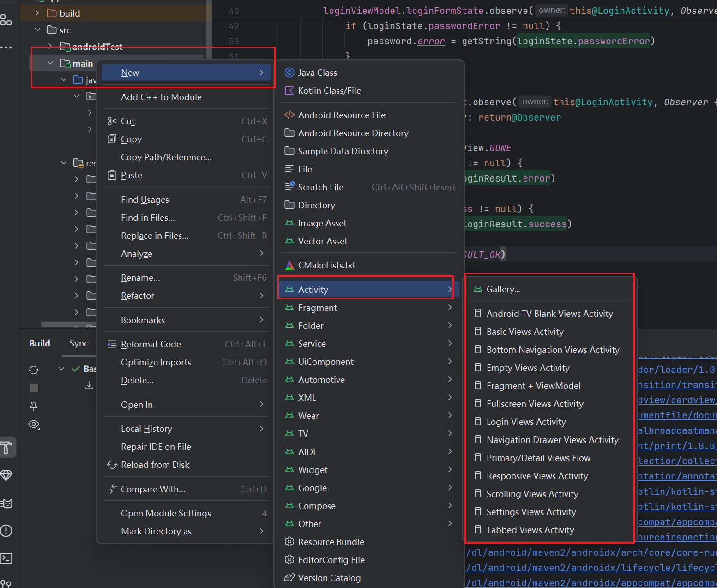Image resolution: width=717 pixels, height=588 pixels.
Task: Click the Reformat Code icon
Action: pyautogui.click(x=112, y=344)
